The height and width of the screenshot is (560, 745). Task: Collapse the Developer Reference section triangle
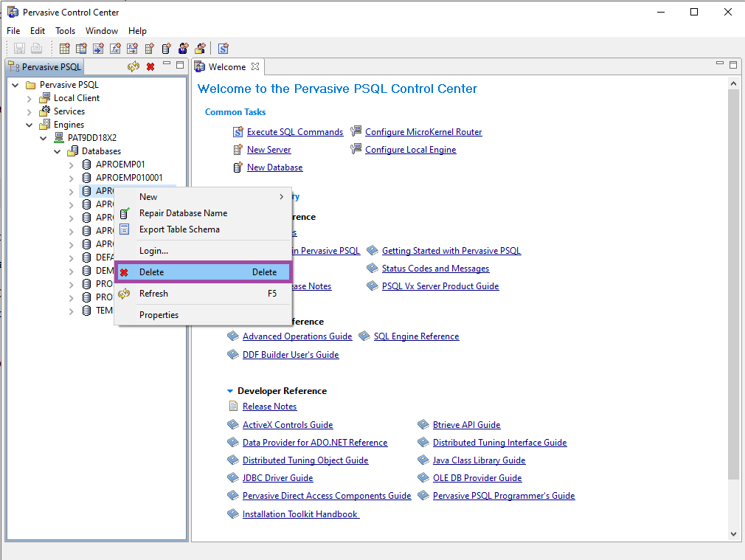(x=230, y=391)
